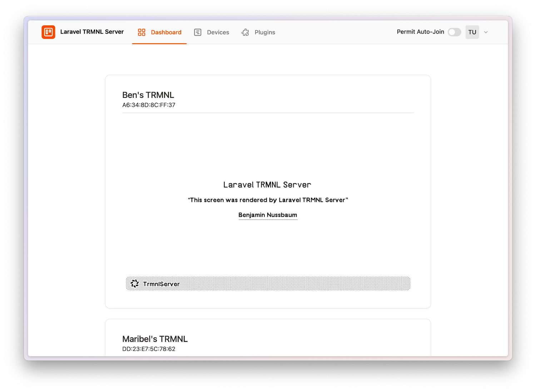
Task: Open the Plugins tab
Action: point(264,32)
